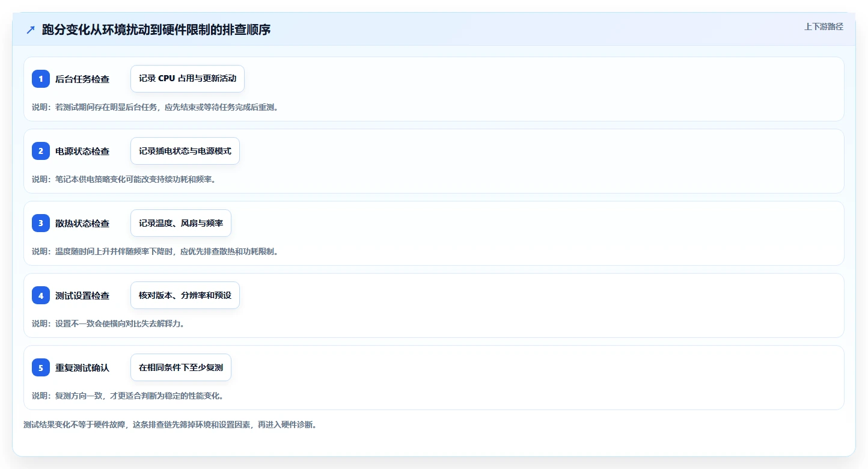Click the 记录 CPU 占用与更新活动 button
The image size is (868, 469).
pos(188,79)
